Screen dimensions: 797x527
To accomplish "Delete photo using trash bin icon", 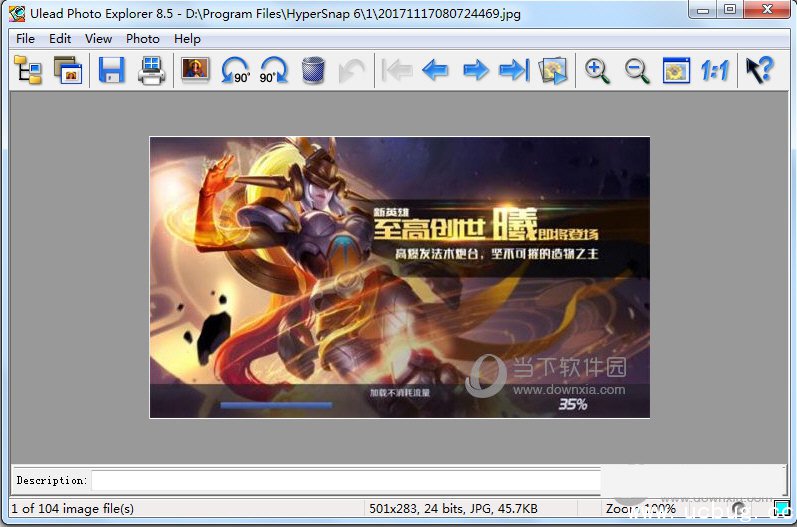I will click(x=313, y=71).
